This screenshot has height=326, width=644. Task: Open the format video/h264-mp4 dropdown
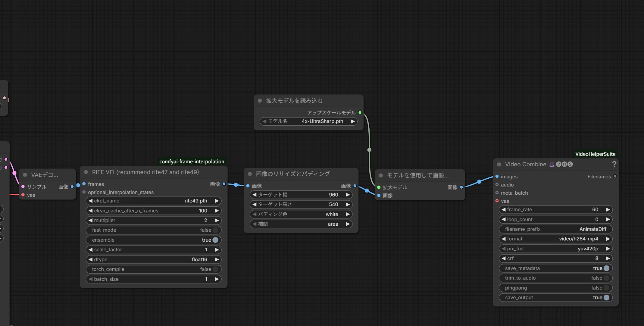[555, 239]
